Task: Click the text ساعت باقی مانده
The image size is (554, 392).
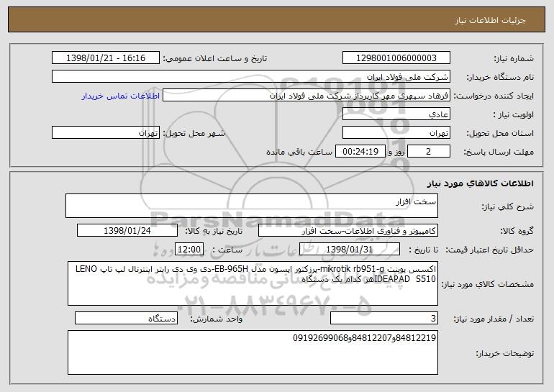Action: pyautogui.click(x=299, y=152)
